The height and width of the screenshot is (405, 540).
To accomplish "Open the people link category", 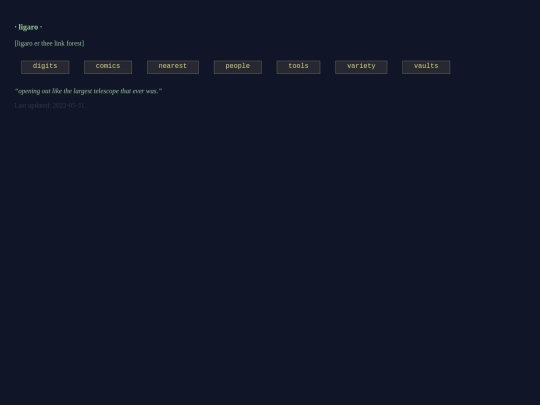I will coord(238,67).
